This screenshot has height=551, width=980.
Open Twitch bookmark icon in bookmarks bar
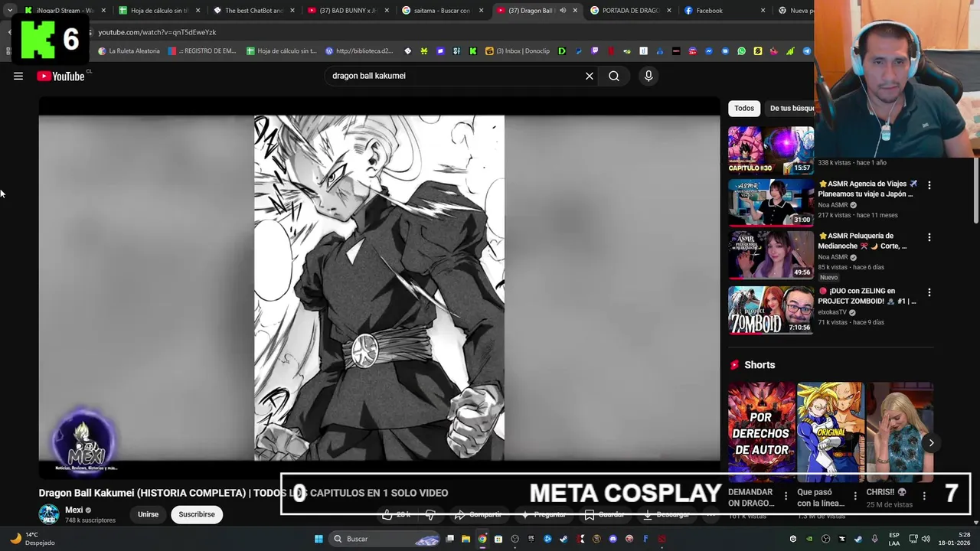coord(594,51)
